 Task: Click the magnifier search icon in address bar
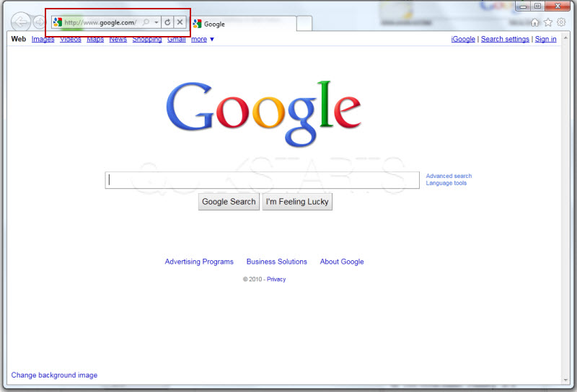click(146, 22)
